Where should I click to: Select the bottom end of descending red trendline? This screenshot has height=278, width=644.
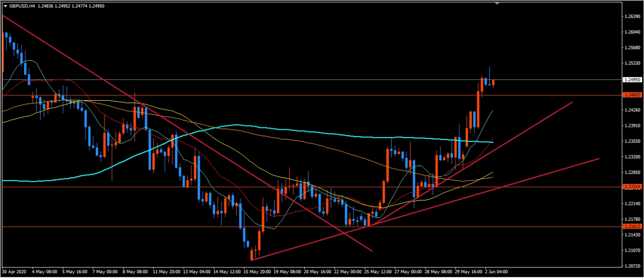pyautogui.click(x=372, y=251)
